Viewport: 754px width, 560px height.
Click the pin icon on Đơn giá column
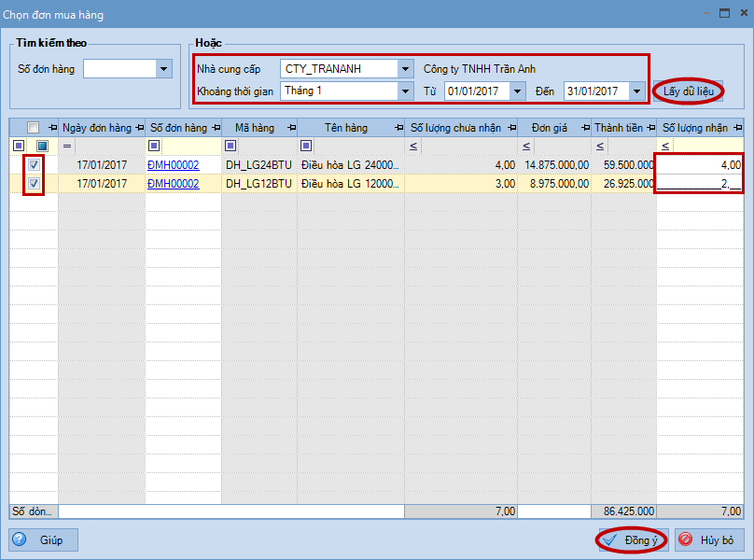584,128
